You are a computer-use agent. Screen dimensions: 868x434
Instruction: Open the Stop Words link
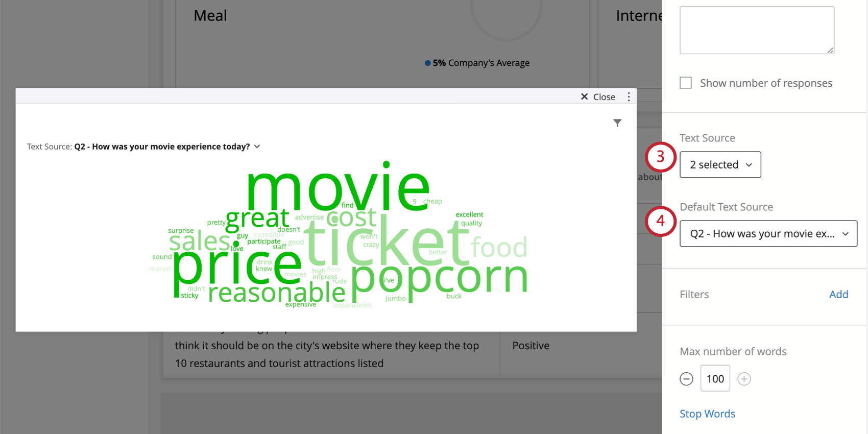pos(707,414)
